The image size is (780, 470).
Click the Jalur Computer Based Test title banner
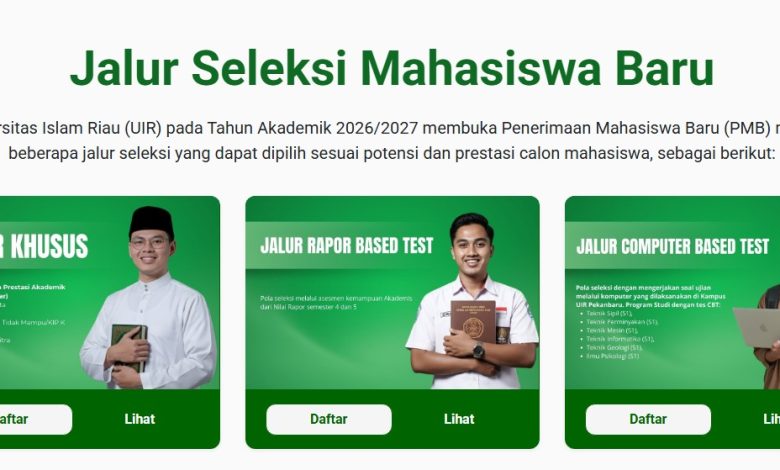click(673, 246)
